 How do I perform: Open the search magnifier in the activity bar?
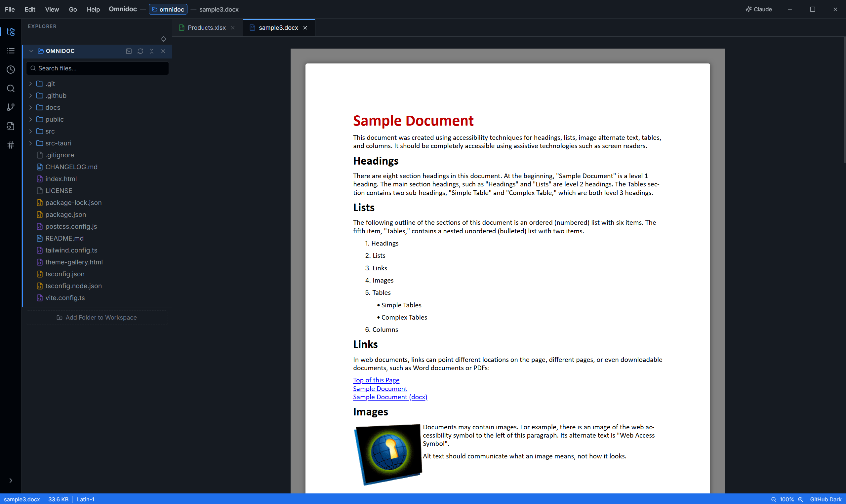pos(11,89)
